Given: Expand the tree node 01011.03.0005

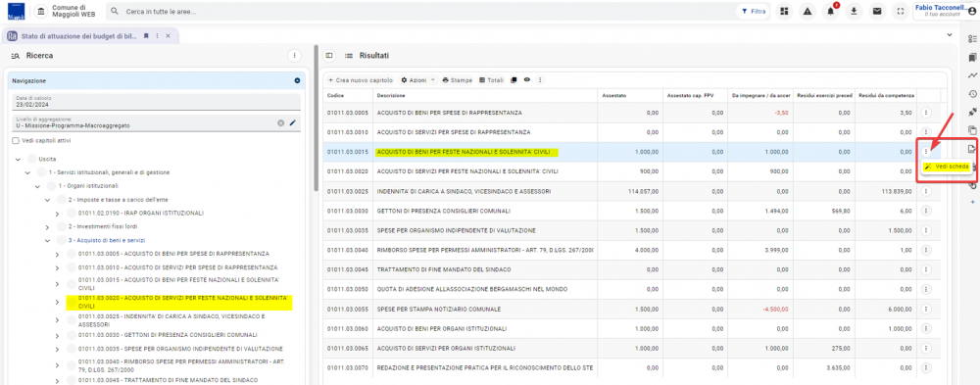Looking at the screenshot, I should [58, 254].
